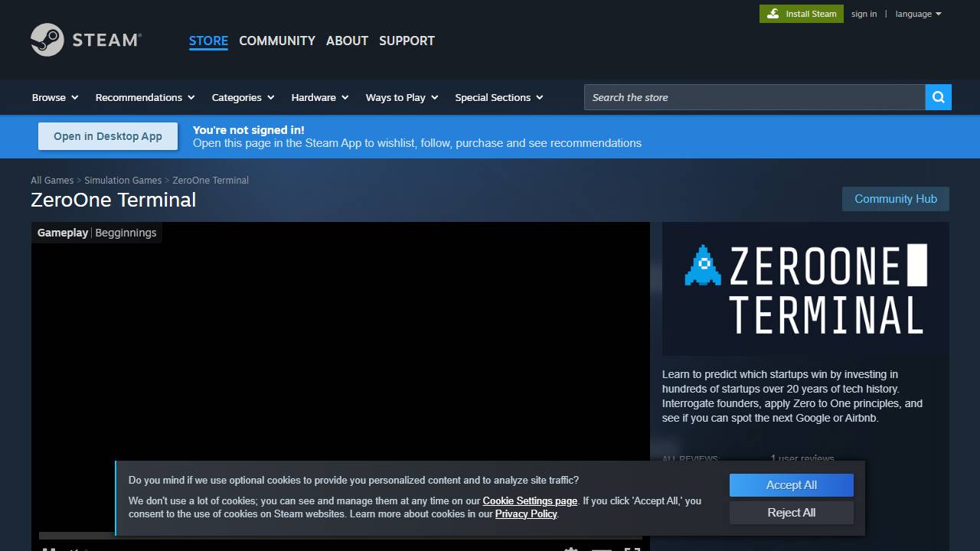Open the Cookie Settings page link

(x=530, y=501)
